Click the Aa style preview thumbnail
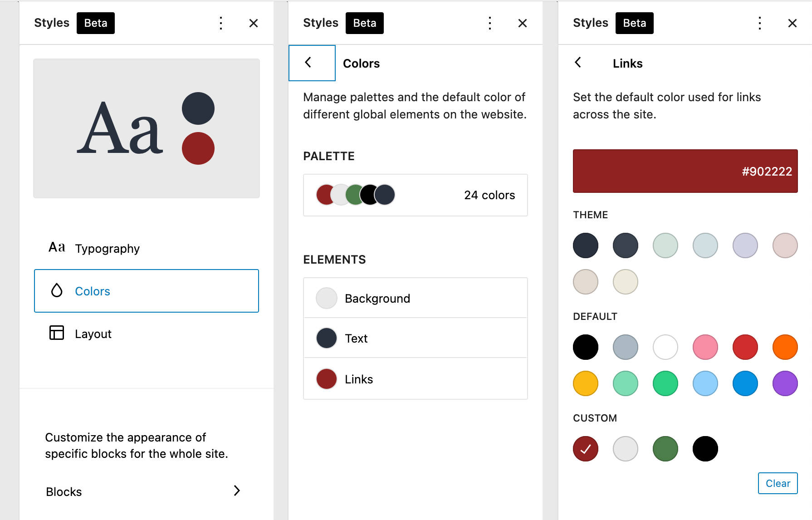Viewport: 812px width, 520px height. 146,128
